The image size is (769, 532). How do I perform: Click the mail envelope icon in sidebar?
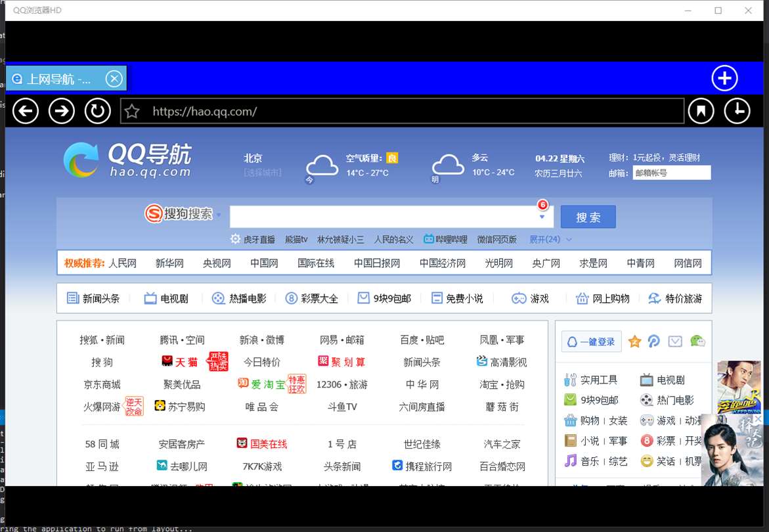click(x=675, y=342)
